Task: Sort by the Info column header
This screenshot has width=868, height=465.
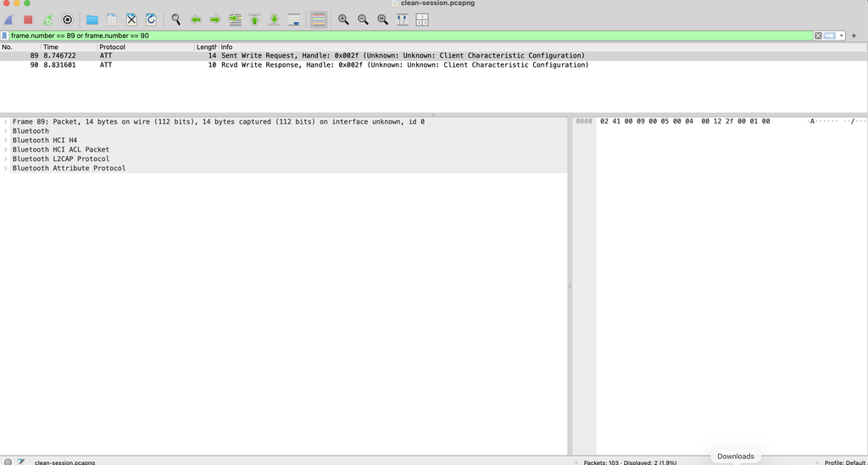Action: [x=542, y=47]
